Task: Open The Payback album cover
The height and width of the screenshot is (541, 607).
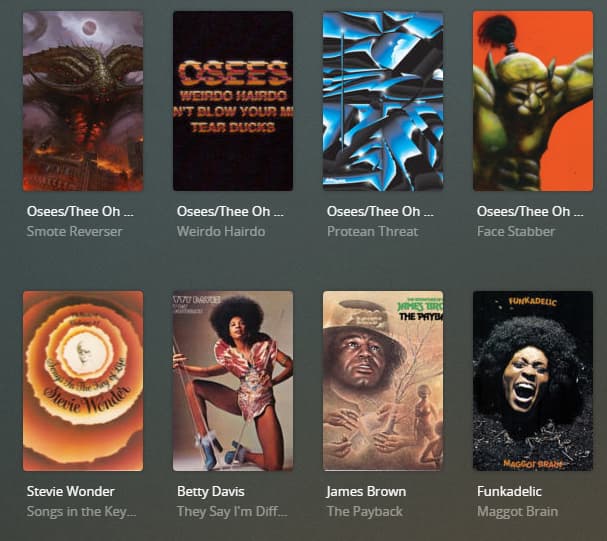Action: point(383,381)
